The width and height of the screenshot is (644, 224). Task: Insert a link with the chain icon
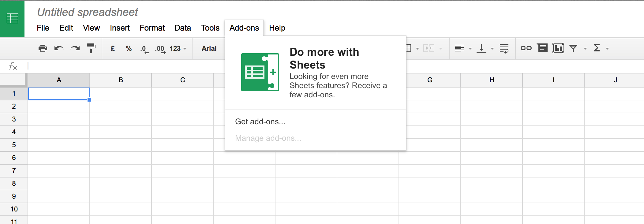pos(526,48)
